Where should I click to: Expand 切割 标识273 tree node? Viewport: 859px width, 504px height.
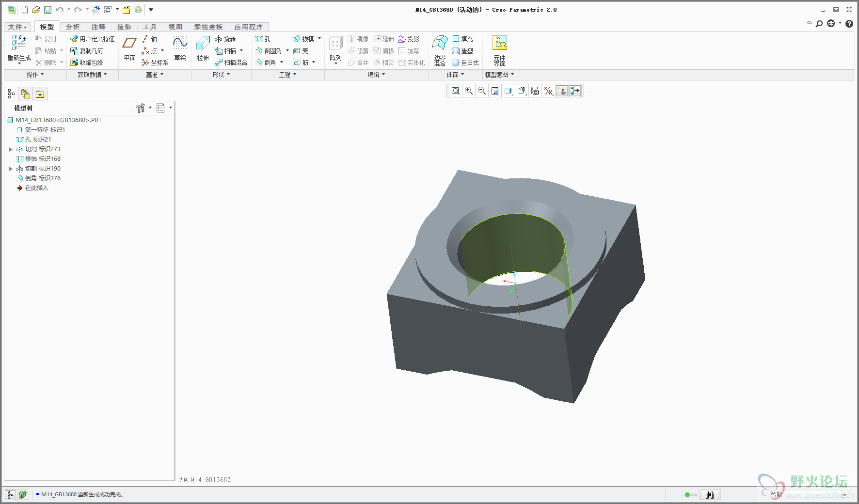point(11,149)
